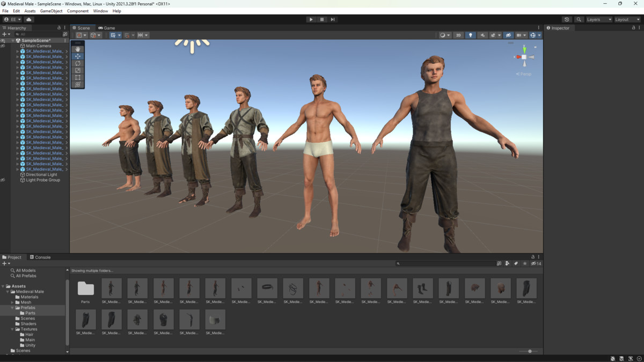
Task: Toggle SampleScene visibility eye icon
Action: tap(3, 41)
